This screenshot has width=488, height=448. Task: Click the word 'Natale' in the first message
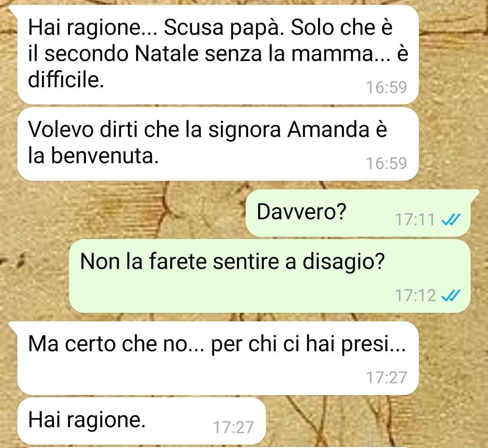(167, 53)
